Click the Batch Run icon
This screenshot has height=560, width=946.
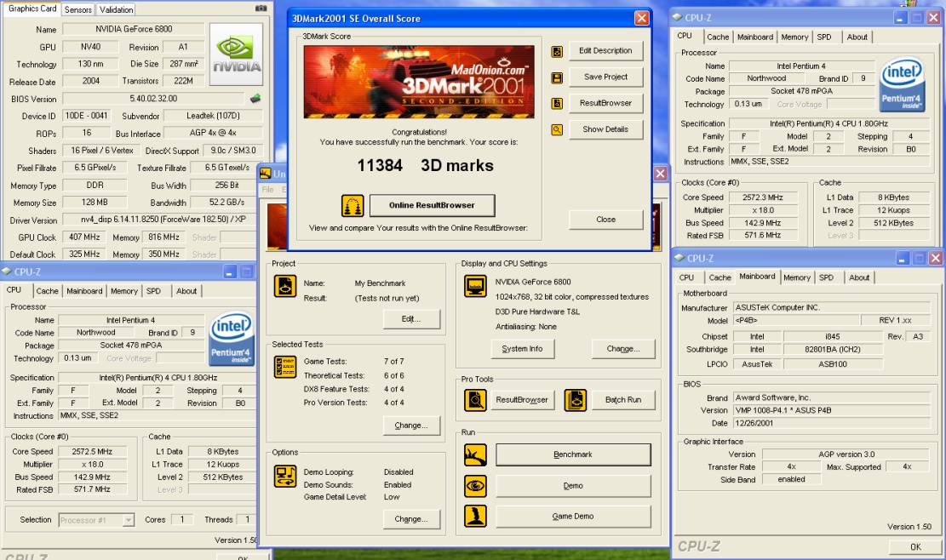575,400
